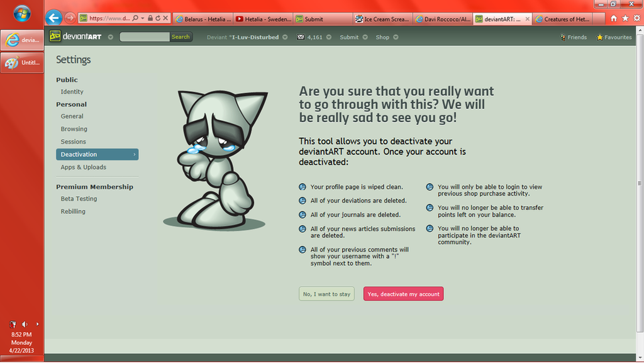Switch to the Submit browser tab
The image size is (644, 363).
323,19
